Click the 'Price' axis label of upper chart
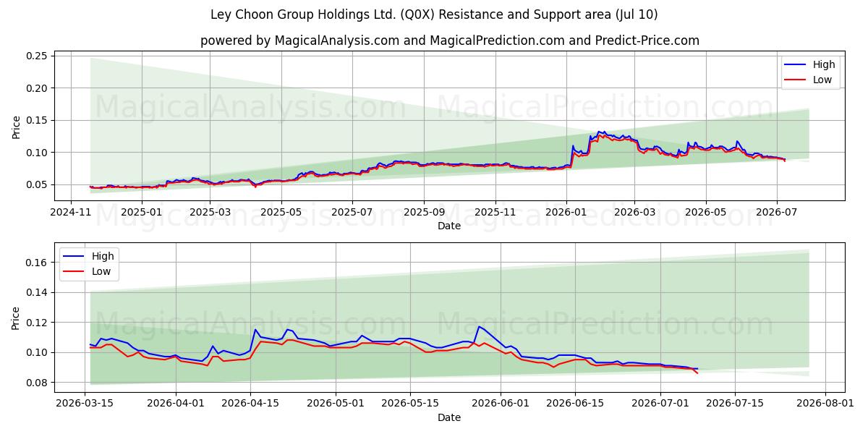868x434 pixels. point(17,127)
